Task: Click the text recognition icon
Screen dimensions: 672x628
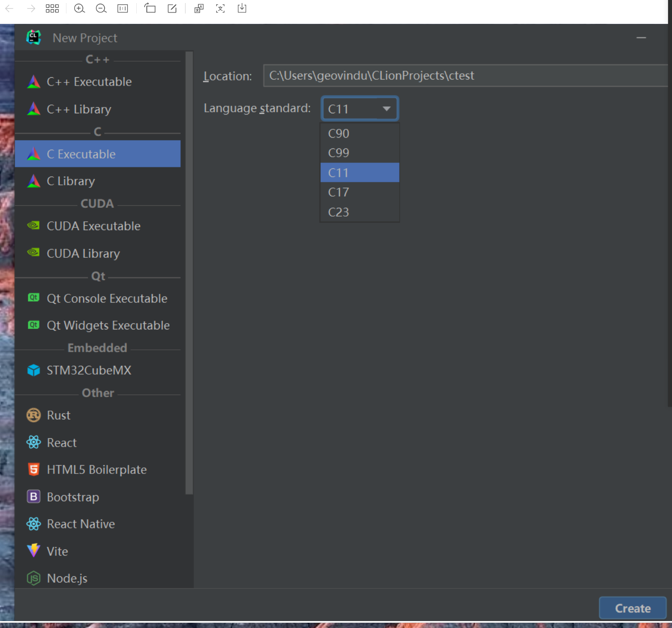Action: tap(221, 8)
